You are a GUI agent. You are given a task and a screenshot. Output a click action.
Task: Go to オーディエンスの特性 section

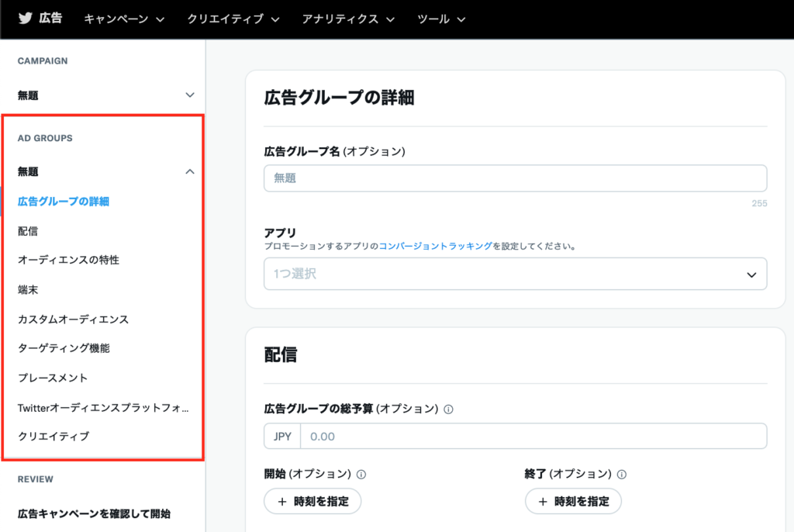68,260
